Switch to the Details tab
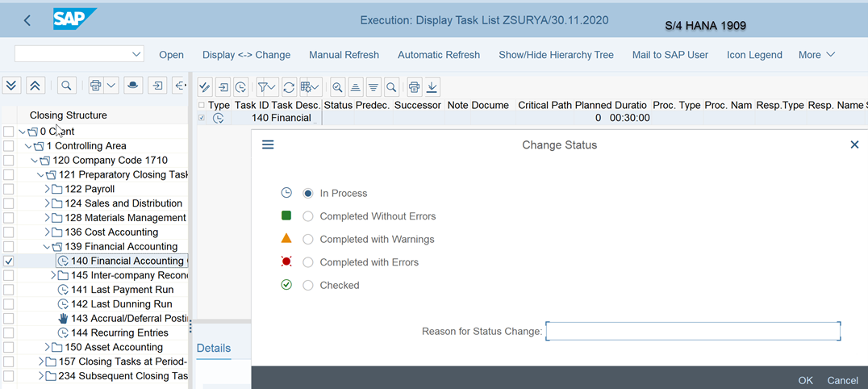Viewport: 868px width, 389px height. point(214,348)
